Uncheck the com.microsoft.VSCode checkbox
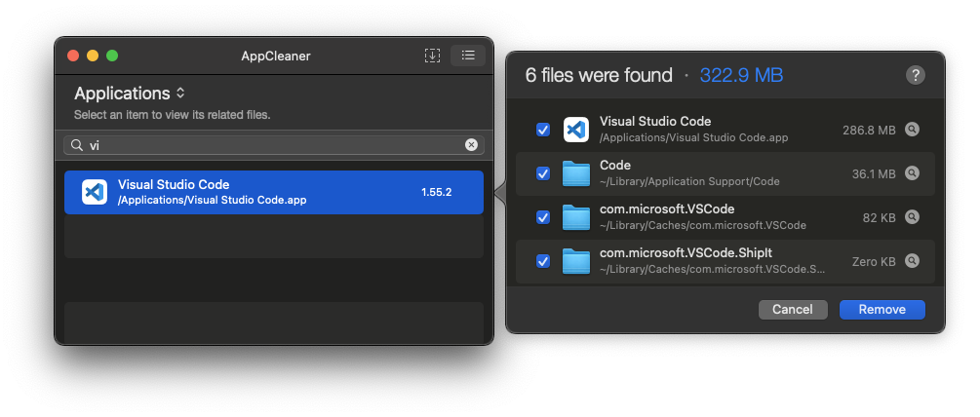The image size is (980, 417). coord(543,217)
